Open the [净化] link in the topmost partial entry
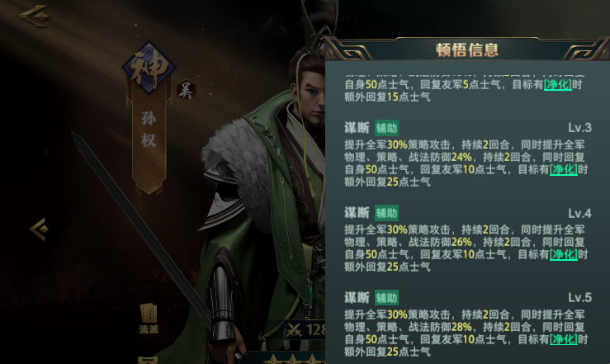Image resolution: width=610 pixels, height=364 pixels. 557,84
